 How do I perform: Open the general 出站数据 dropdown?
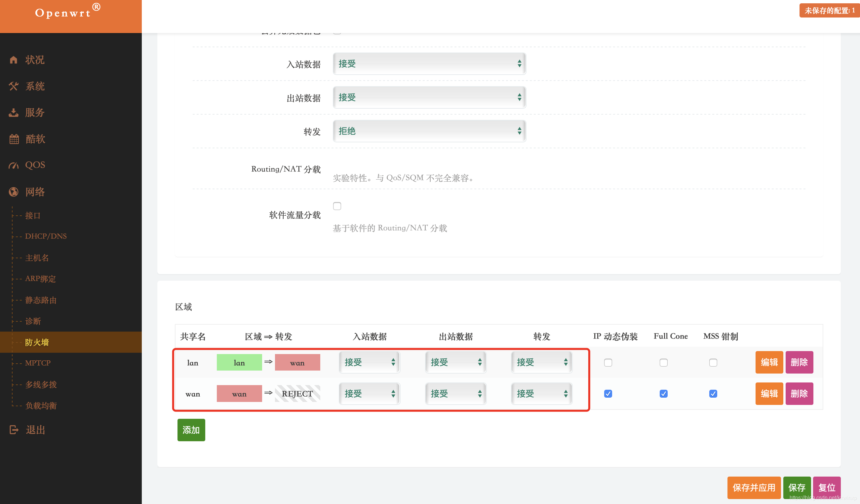point(429,97)
